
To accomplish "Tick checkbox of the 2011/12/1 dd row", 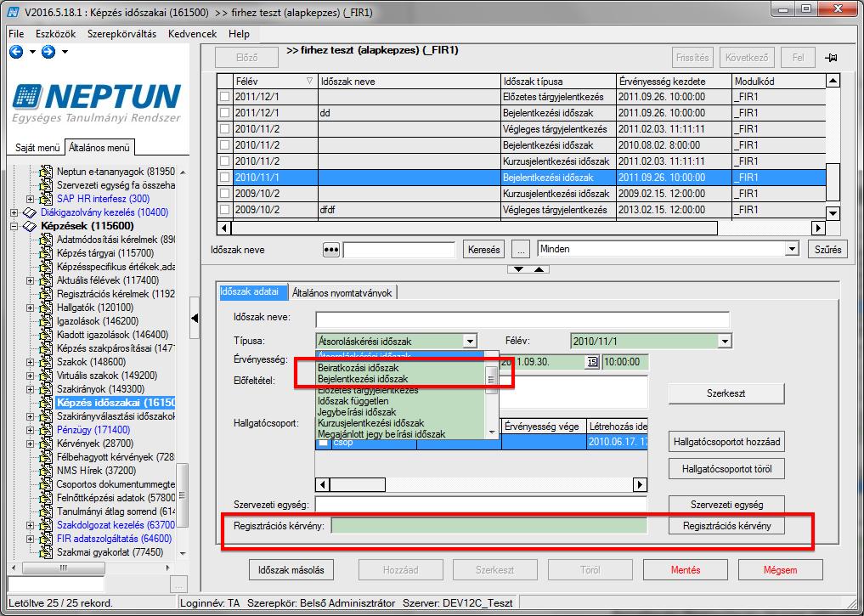I will click(225, 113).
